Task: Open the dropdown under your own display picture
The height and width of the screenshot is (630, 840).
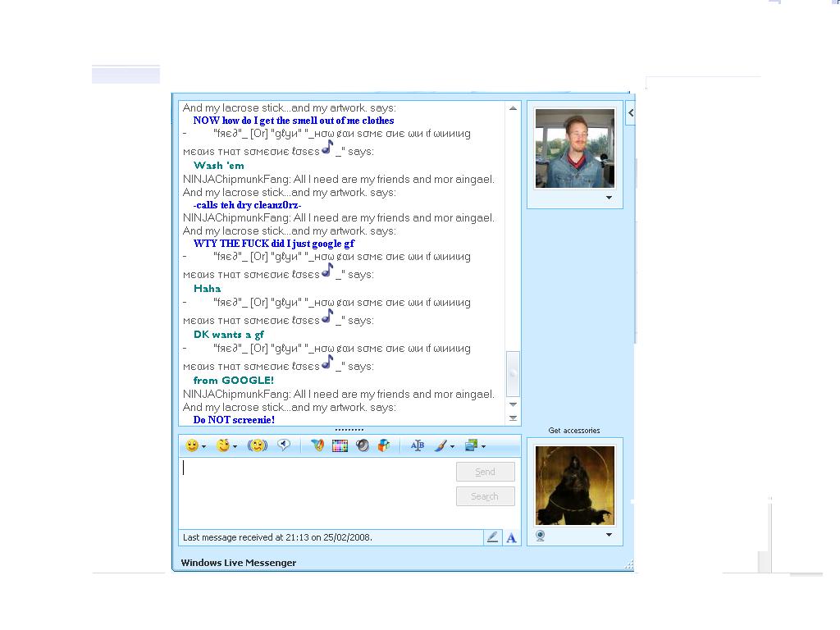Action: (609, 535)
